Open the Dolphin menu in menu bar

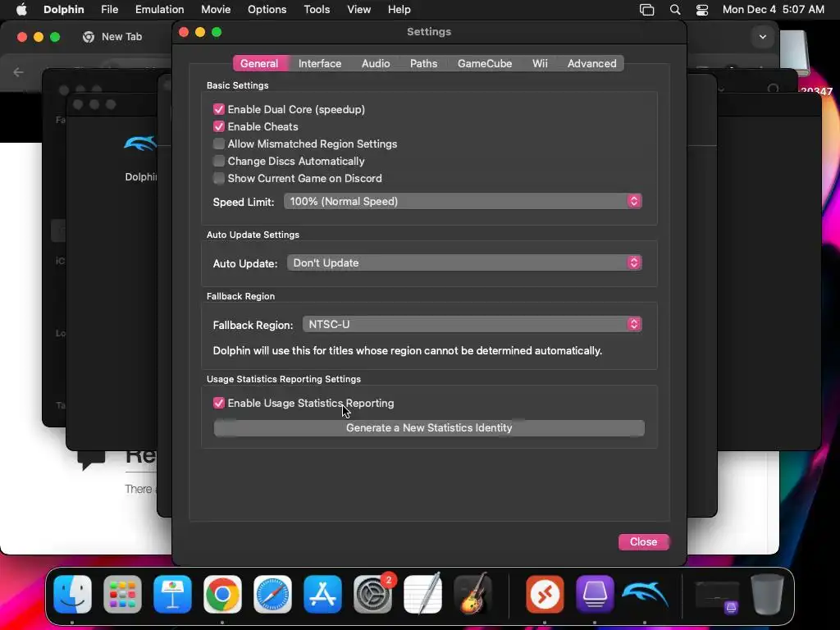64,10
